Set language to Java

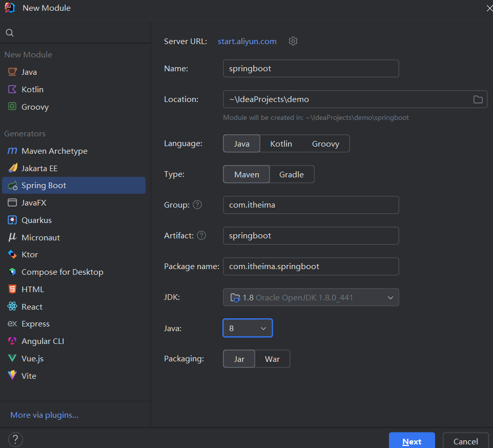(241, 144)
